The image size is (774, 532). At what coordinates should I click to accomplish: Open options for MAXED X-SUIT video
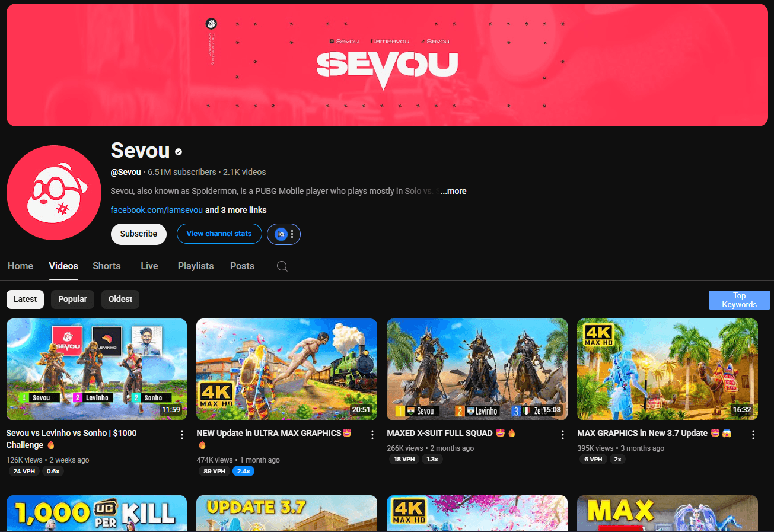click(563, 435)
